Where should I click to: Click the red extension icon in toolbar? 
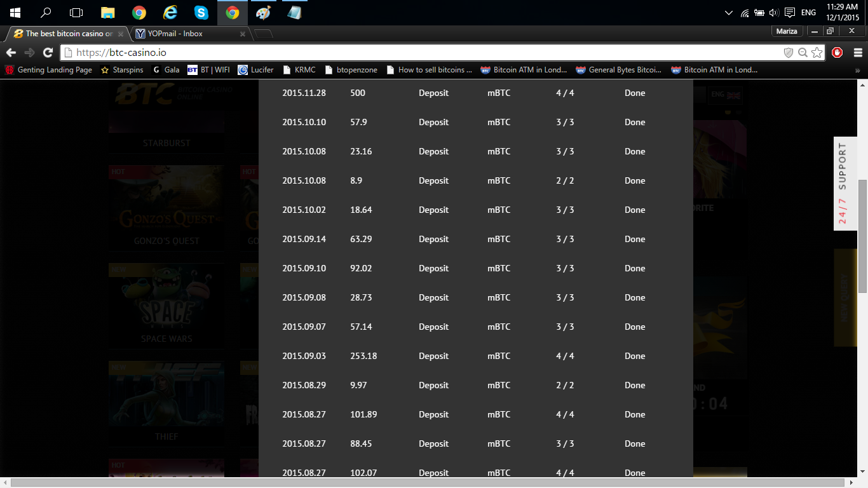coord(837,53)
